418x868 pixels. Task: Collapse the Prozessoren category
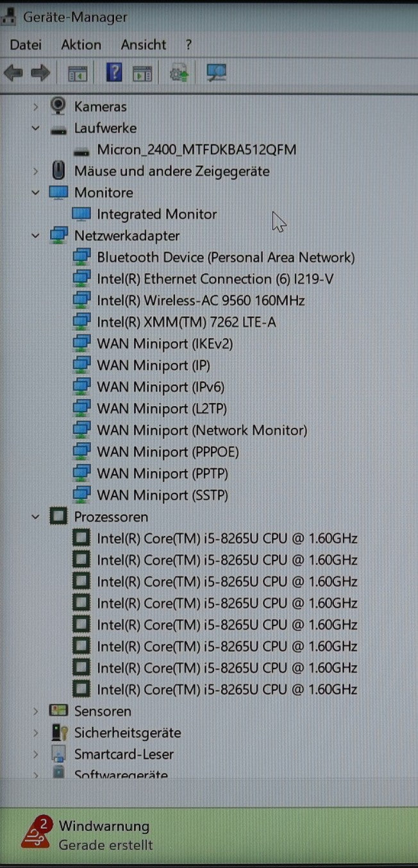36,516
